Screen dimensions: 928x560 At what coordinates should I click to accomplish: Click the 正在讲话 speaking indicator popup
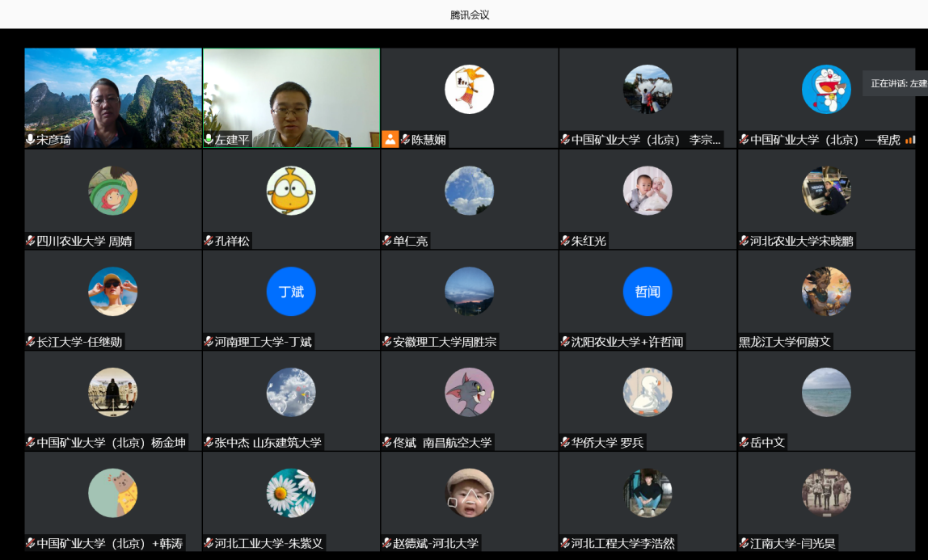point(896,83)
